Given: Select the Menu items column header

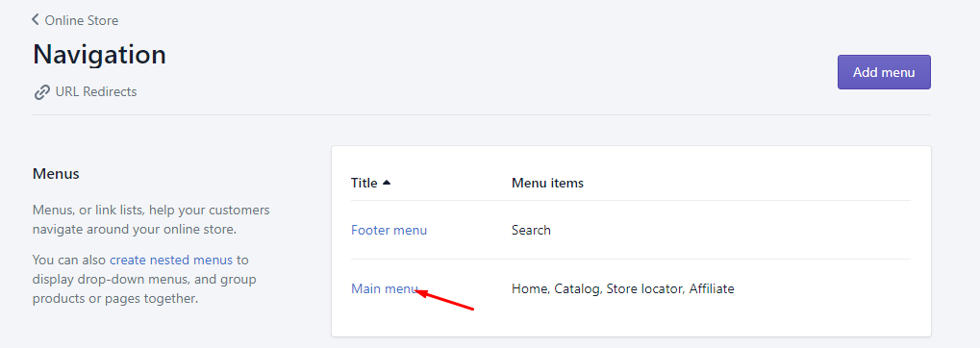Looking at the screenshot, I should [547, 183].
